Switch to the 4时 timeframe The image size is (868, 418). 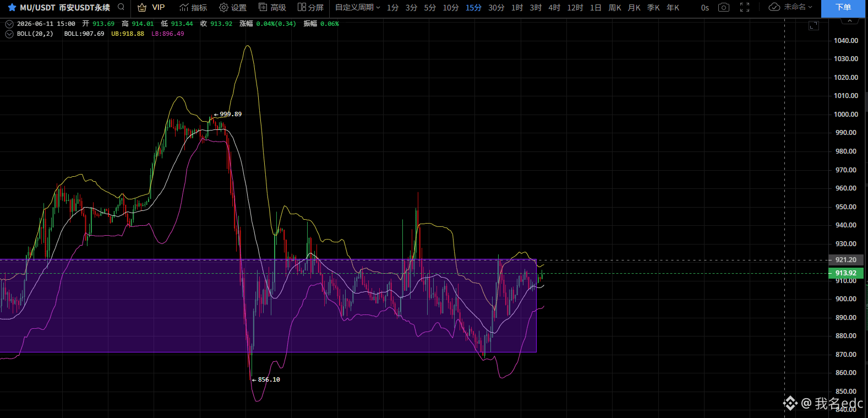[554, 8]
